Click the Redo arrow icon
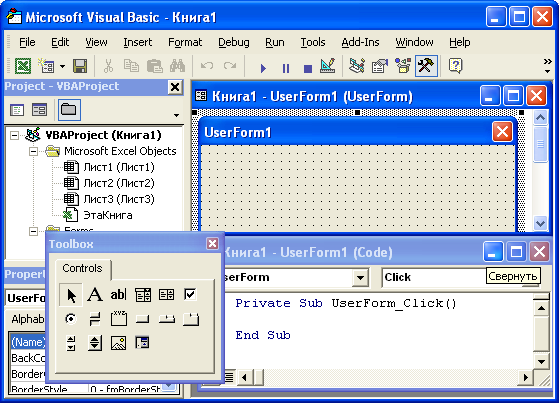The image size is (559, 403). [x=230, y=66]
